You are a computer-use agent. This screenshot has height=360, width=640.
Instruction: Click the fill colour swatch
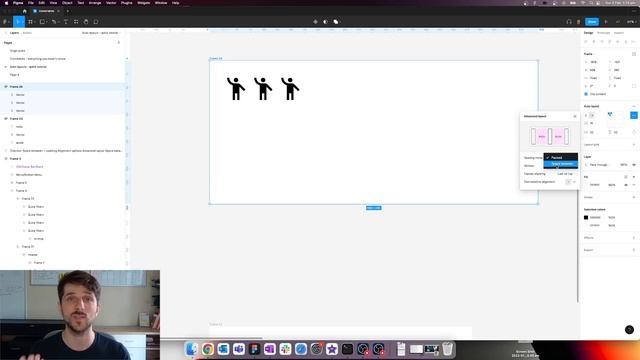586,185
